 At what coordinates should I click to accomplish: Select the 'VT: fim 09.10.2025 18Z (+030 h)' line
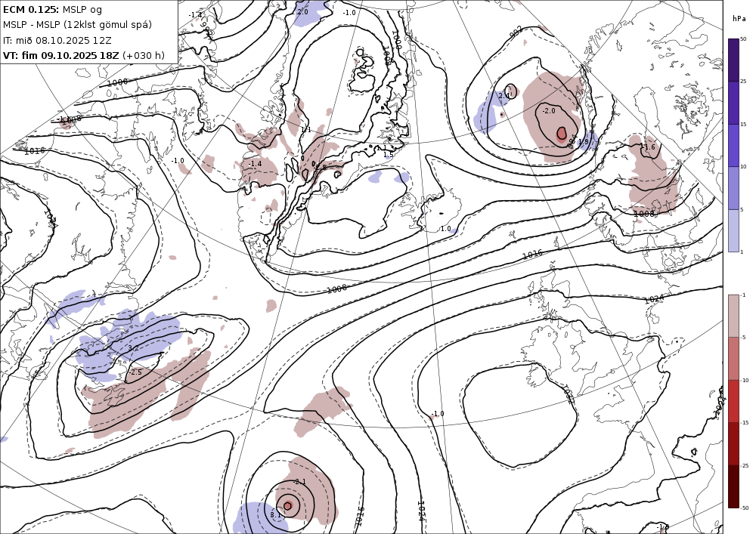83,55
